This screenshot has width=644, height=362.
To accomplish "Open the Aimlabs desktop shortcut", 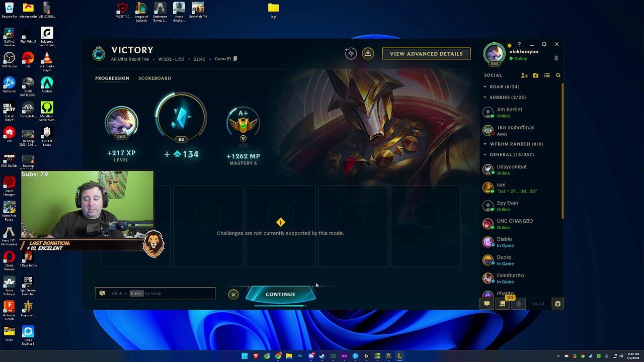I will [47, 84].
